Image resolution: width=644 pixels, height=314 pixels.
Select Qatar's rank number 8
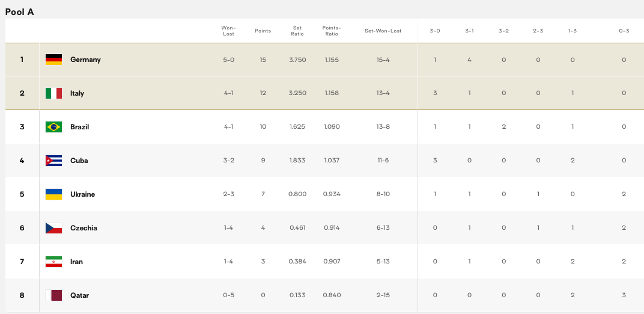pyautogui.click(x=22, y=295)
